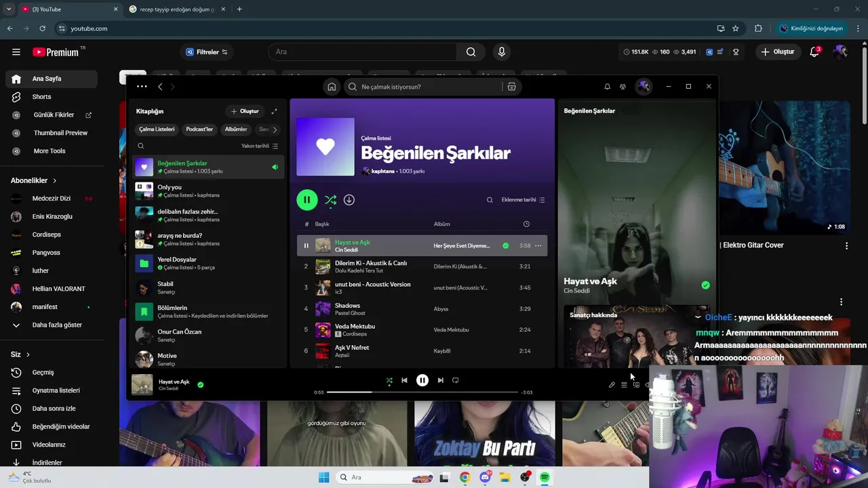
Task: Open more options for Hayat ve Aşk row
Action: click(538, 246)
